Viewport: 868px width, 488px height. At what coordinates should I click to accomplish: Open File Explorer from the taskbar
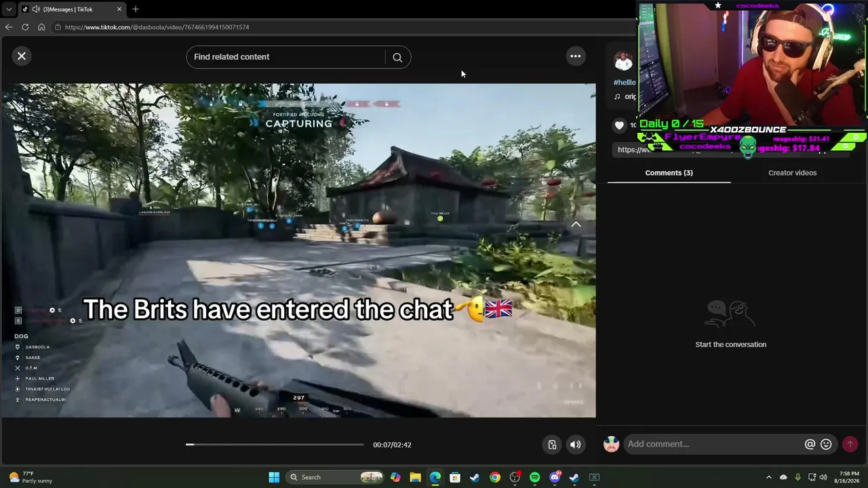415,477
